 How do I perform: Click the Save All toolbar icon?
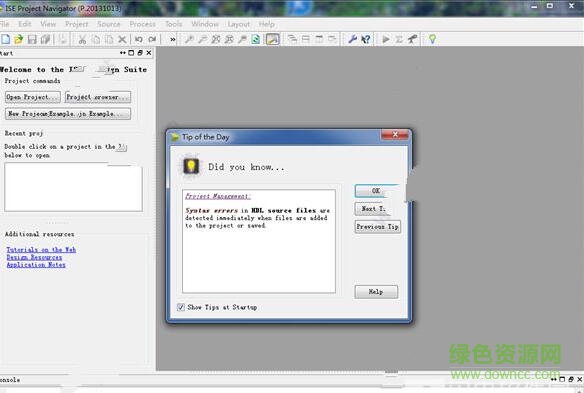point(45,39)
